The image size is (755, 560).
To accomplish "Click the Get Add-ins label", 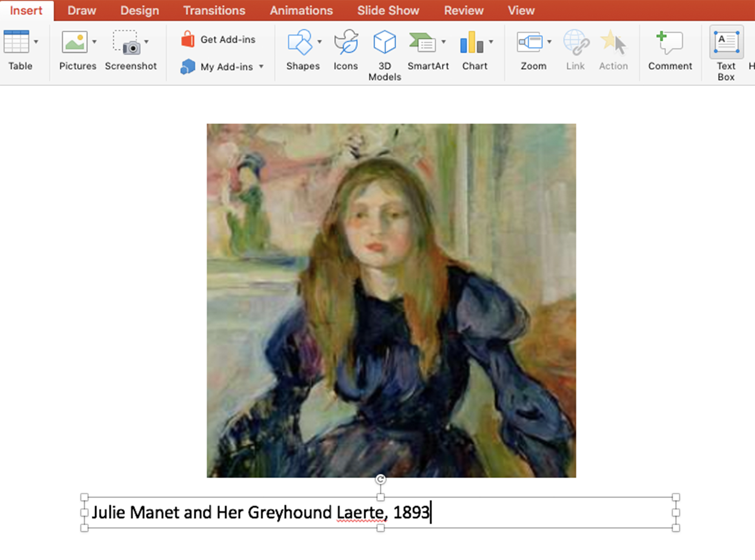I will 228,40.
